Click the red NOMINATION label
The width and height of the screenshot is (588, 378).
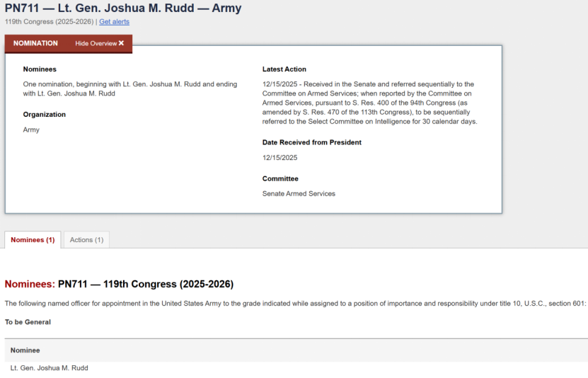pyautogui.click(x=35, y=43)
